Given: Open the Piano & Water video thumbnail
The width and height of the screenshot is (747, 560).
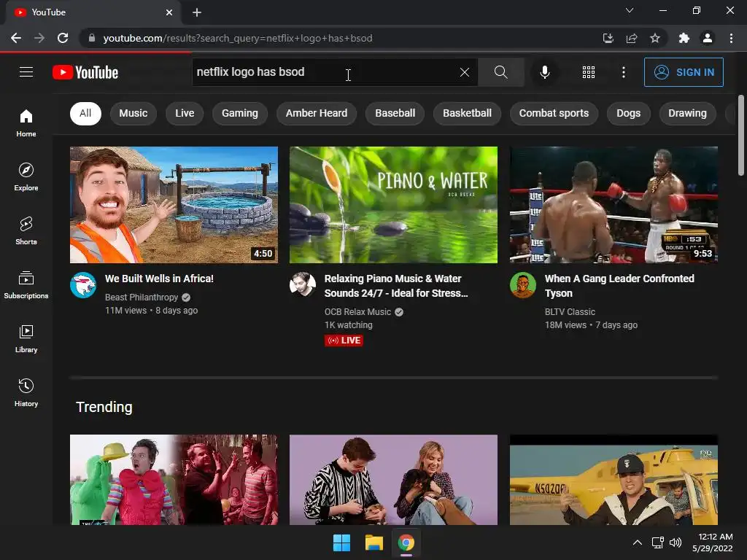Looking at the screenshot, I should (x=393, y=205).
